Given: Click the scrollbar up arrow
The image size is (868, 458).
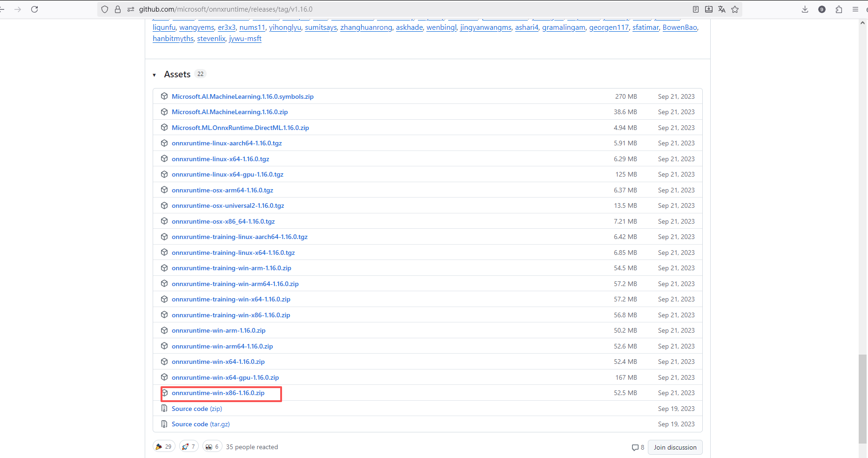Looking at the screenshot, I should (863, 22).
